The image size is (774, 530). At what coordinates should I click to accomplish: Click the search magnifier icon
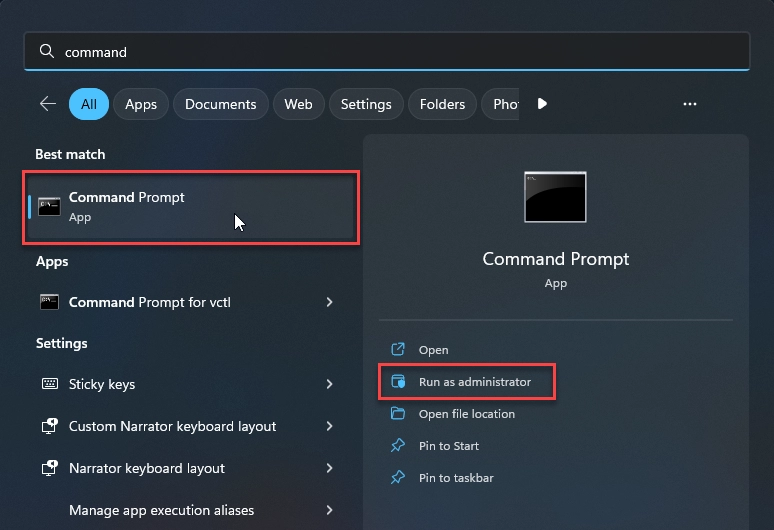pos(47,51)
